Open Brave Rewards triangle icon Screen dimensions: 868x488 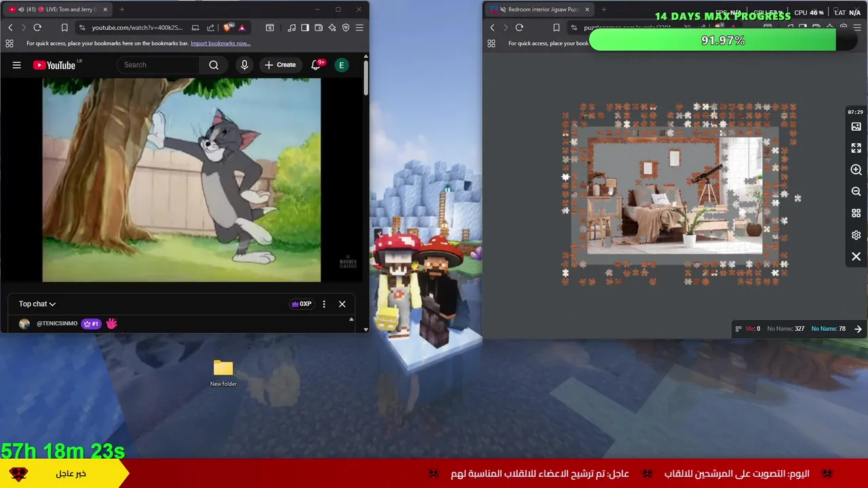pyautogui.click(x=241, y=28)
